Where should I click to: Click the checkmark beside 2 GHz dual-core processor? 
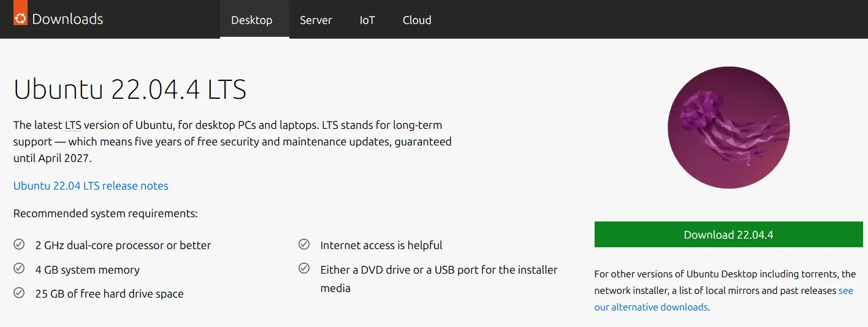19,245
